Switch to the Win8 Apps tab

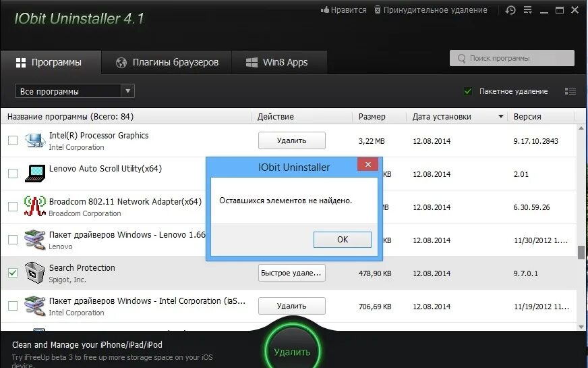point(279,62)
